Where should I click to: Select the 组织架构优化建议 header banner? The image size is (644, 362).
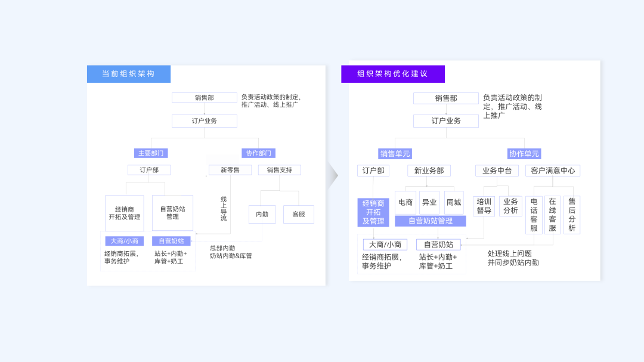393,74
